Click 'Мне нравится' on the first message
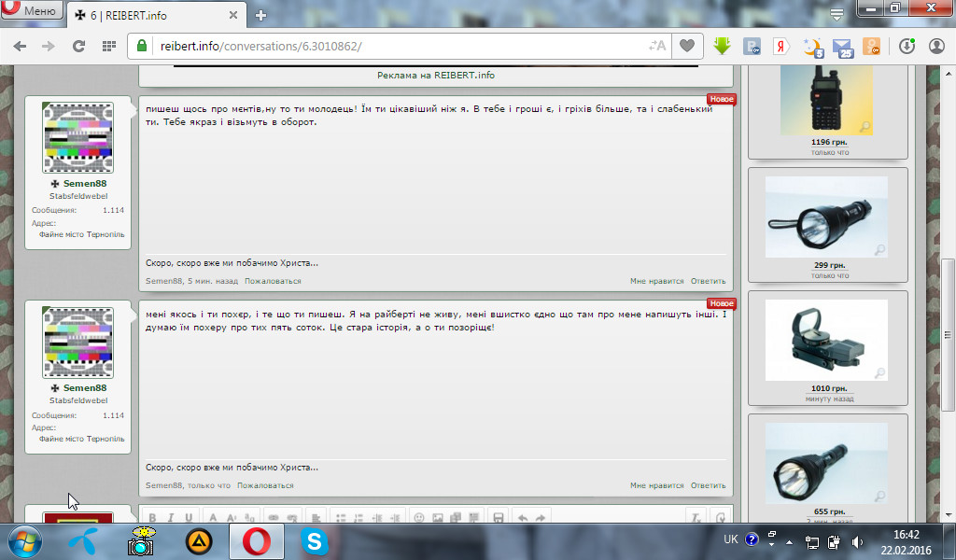 click(656, 281)
